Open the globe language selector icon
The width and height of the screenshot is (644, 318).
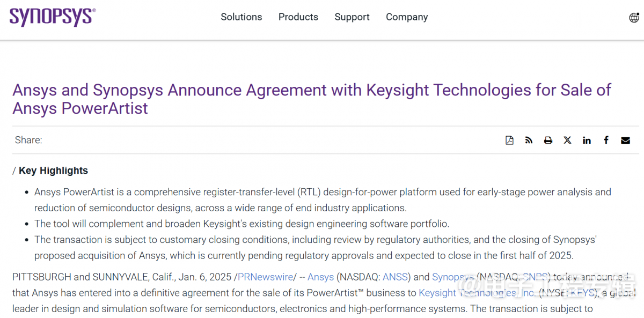(x=634, y=17)
